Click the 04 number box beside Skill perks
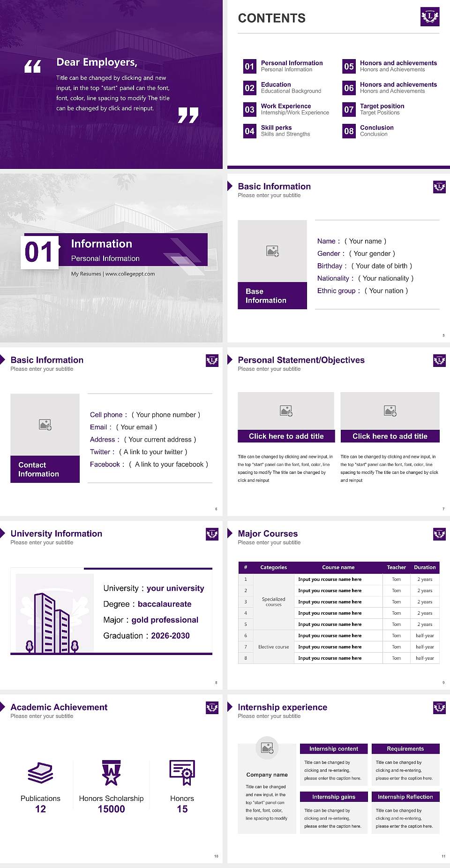Viewport: 450px width, 868px height. (x=249, y=131)
